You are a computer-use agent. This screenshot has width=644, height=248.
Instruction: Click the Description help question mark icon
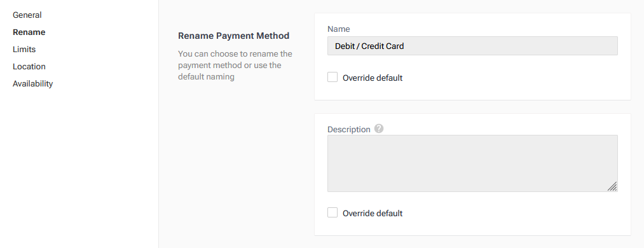point(379,129)
